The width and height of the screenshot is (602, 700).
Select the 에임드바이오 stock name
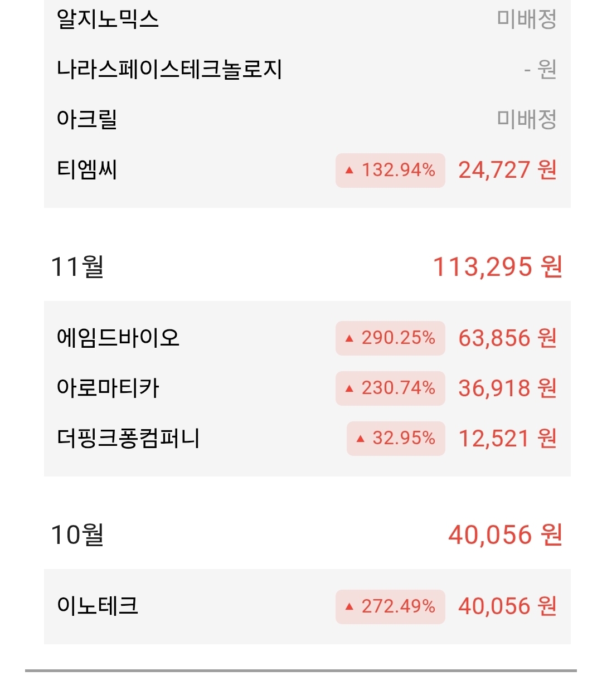coord(118,338)
